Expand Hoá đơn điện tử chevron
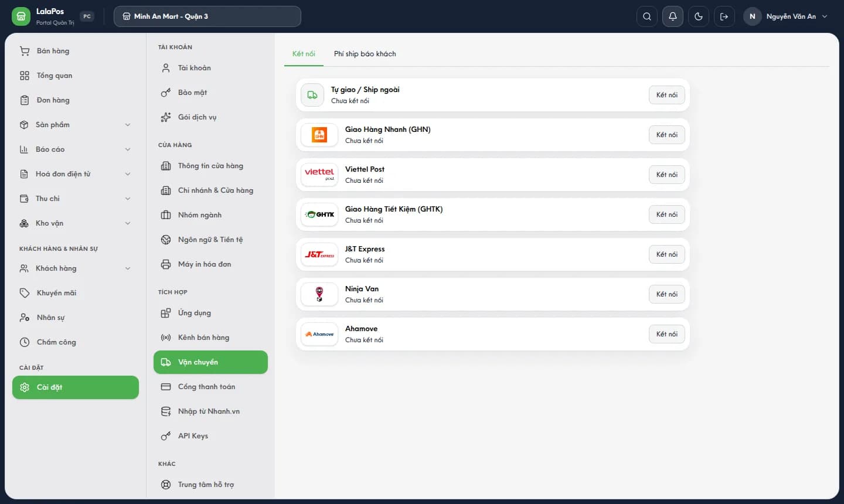The image size is (844, 504). (128, 174)
